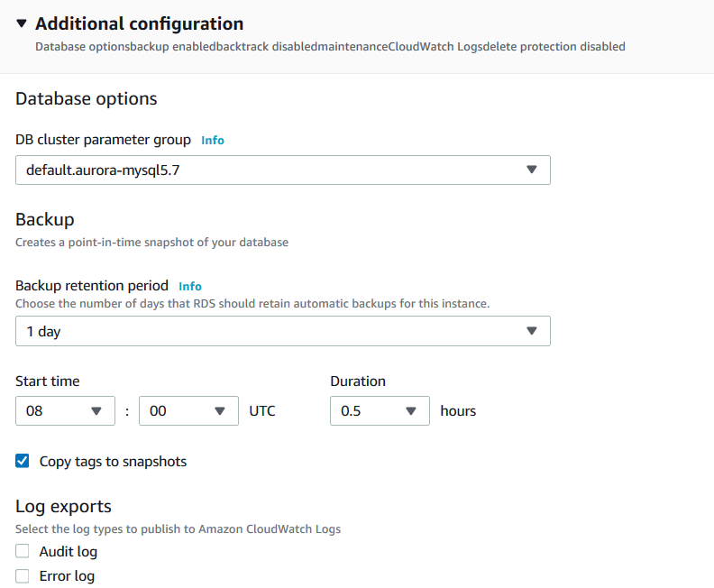Enable the Error log export checkbox
Screen dimensions: 714x588
[x=23, y=575]
